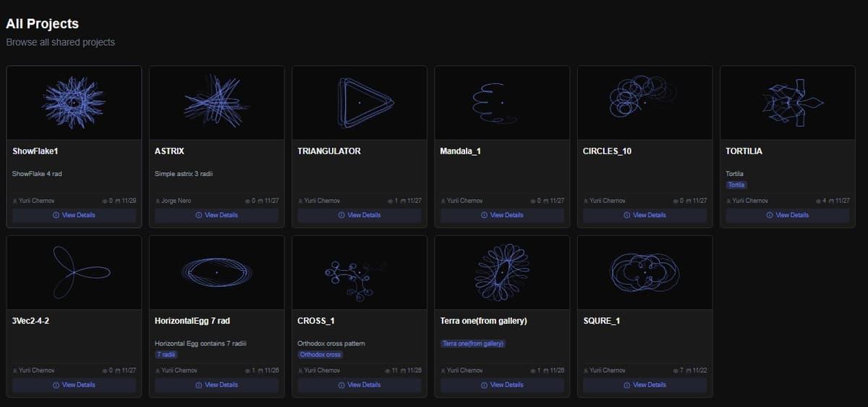Open View Details for 3Vec2-4-2
This screenshot has height=407, width=868.
pyautogui.click(x=74, y=385)
